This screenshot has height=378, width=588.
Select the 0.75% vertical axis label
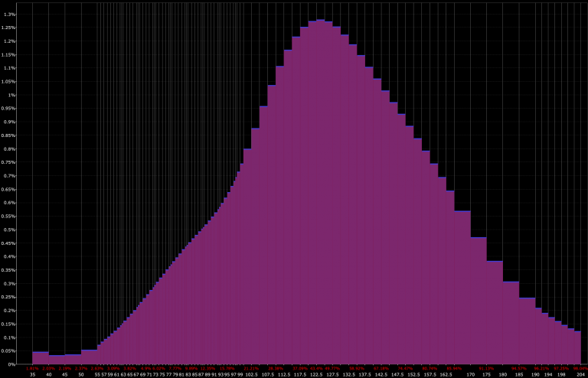[8, 162]
